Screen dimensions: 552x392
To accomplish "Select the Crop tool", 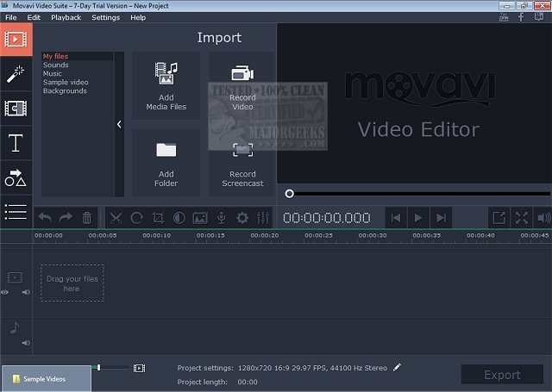I will [x=158, y=218].
